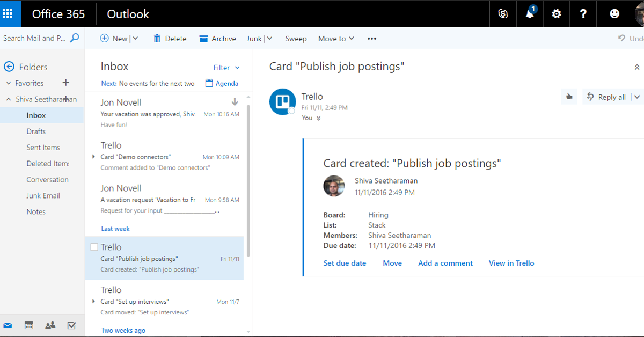Click the Move card action link
The image size is (644, 337).
click(392, 263)
